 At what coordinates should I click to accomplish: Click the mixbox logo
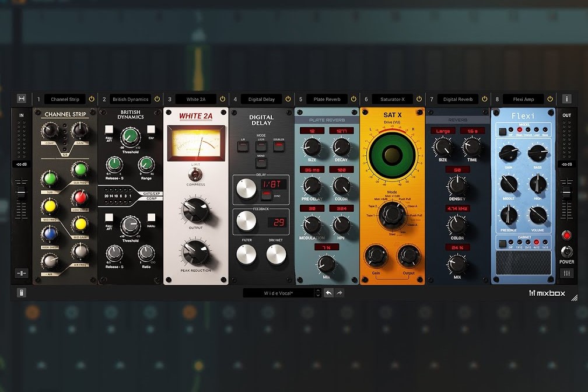coord(547,293)
